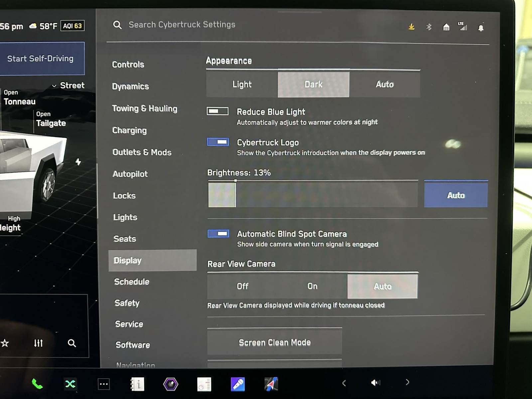Image resolution: width=532 pixels, height=399 pixels.
Task: Open notifications using the bell icon
Action: point(481,28)
